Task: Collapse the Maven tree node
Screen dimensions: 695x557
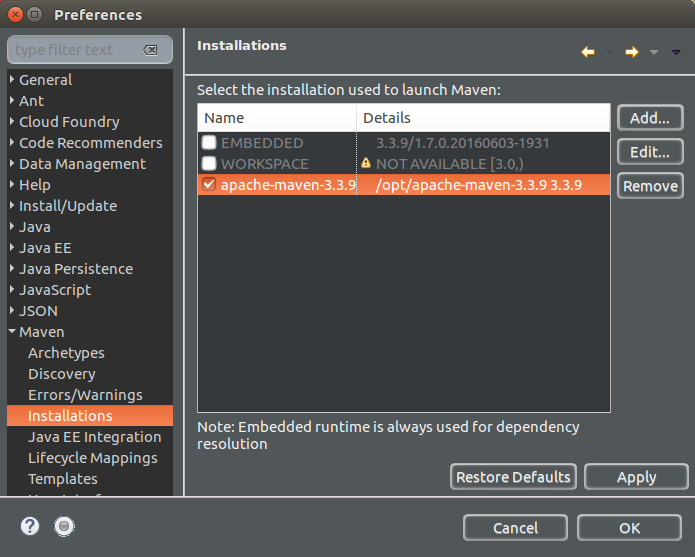Action: (x=12, y=331)
